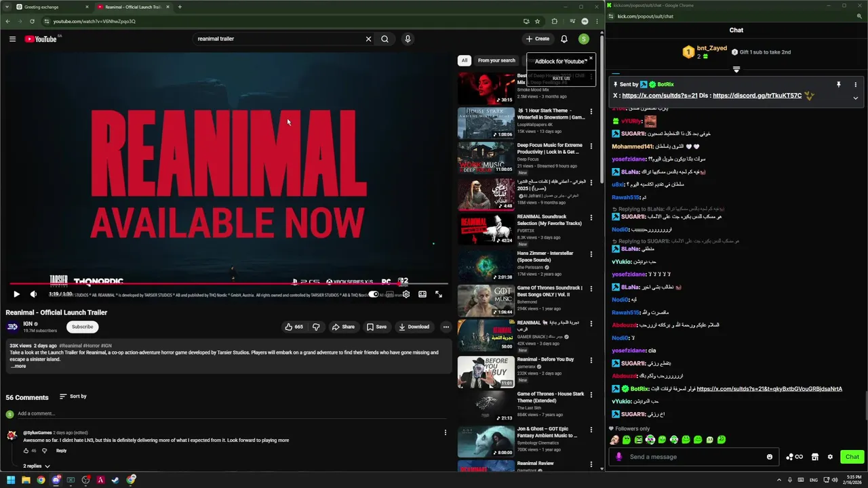Image resolution: width=868 pixels, height=488 pixels.
Task: Toggle the video autoplay switch
Action: click(373, 294)
